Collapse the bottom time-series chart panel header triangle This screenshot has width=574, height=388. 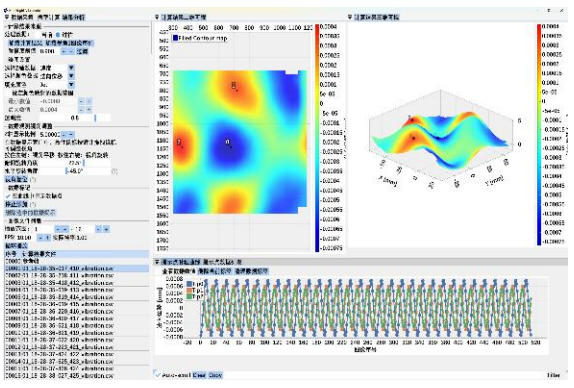click(x=157, y=262)
